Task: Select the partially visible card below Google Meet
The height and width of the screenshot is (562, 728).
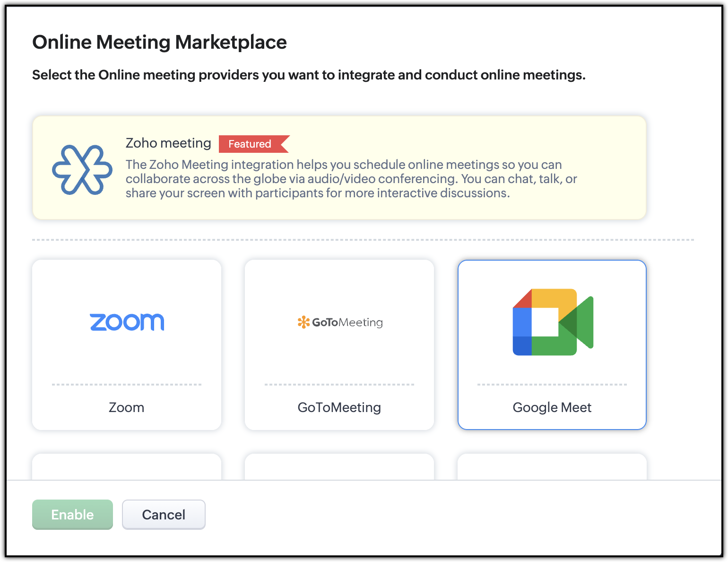Action: coord(552,467)
